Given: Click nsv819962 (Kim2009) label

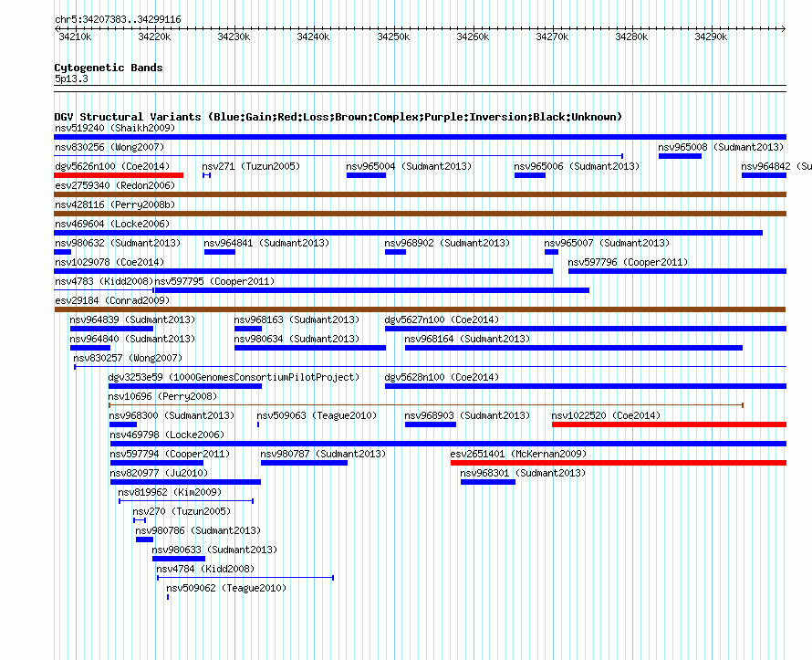Looking at the screenshot, I should [x=170, y=492].
